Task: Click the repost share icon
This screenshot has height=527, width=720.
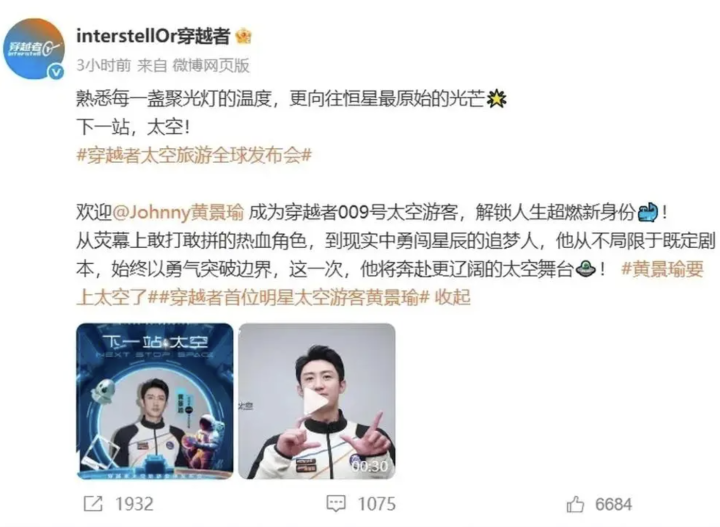Action: [93, 504]
